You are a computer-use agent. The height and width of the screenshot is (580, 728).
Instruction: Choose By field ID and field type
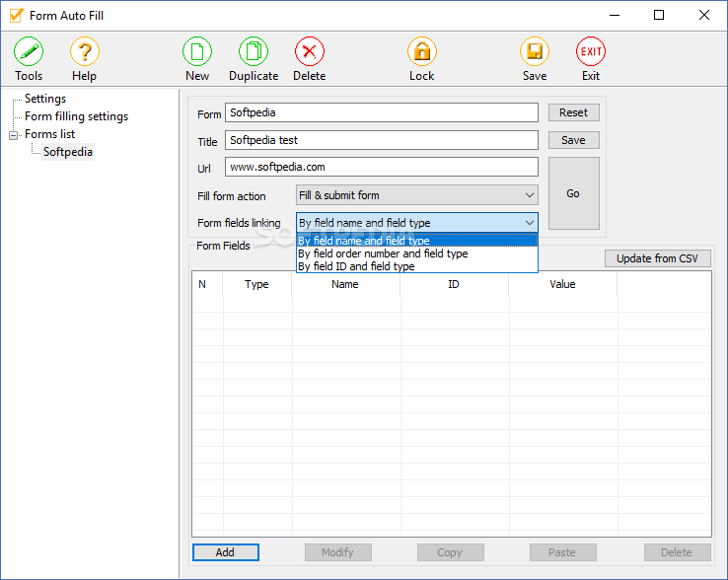pyautogui.click(x=356, y=266)
